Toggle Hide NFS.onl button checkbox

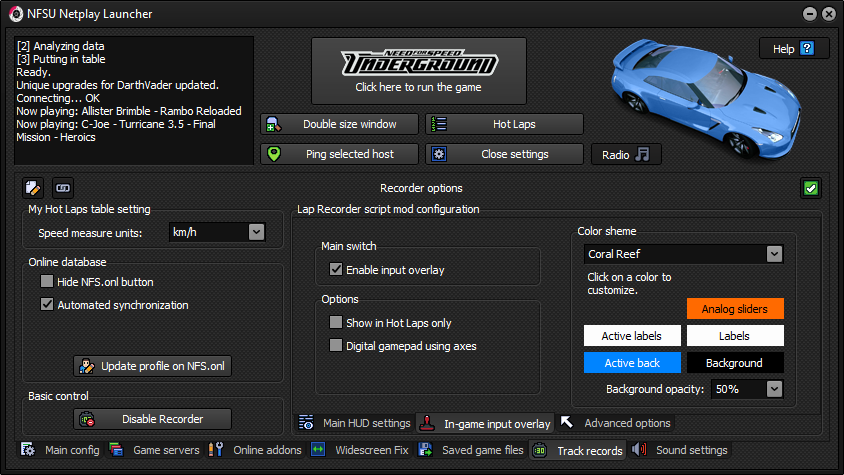pos(47,282)
